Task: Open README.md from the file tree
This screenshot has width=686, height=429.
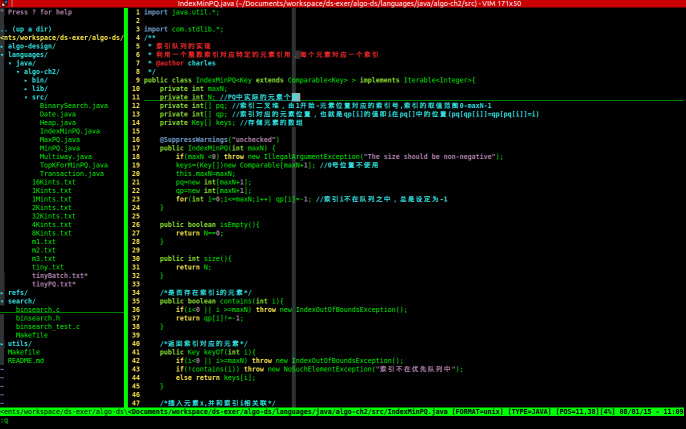Action: click(26, 361)
